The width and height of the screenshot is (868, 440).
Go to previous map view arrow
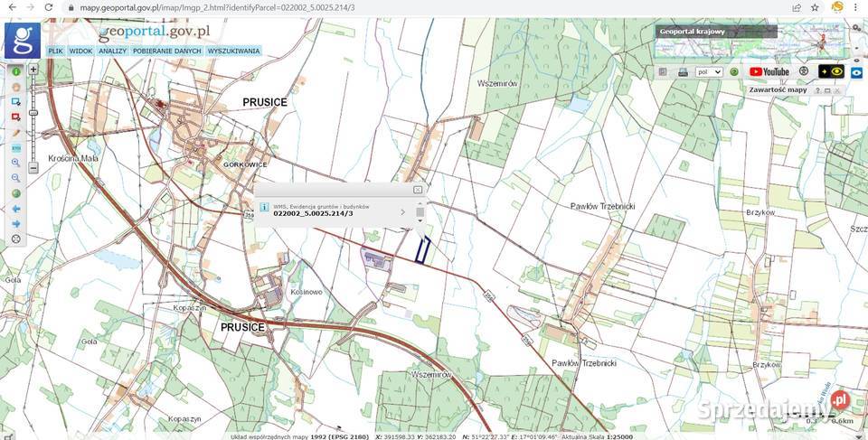click(x=16, y=209)
